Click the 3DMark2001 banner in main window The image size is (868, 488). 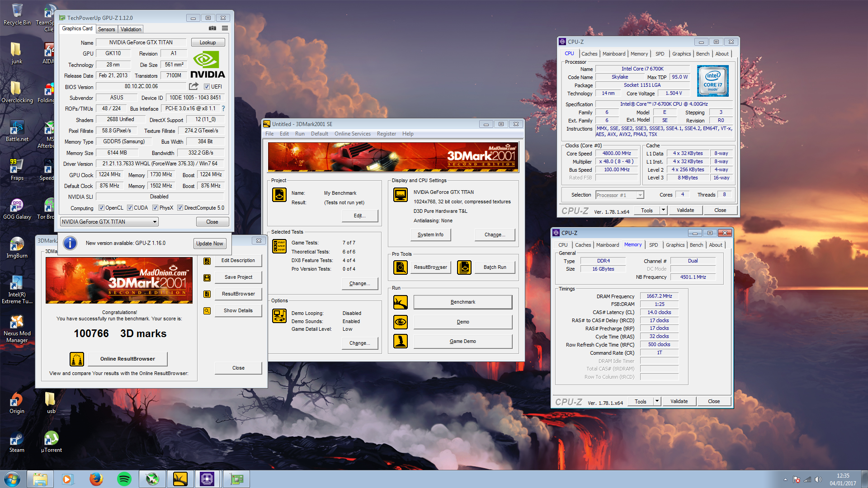[393, 157]
